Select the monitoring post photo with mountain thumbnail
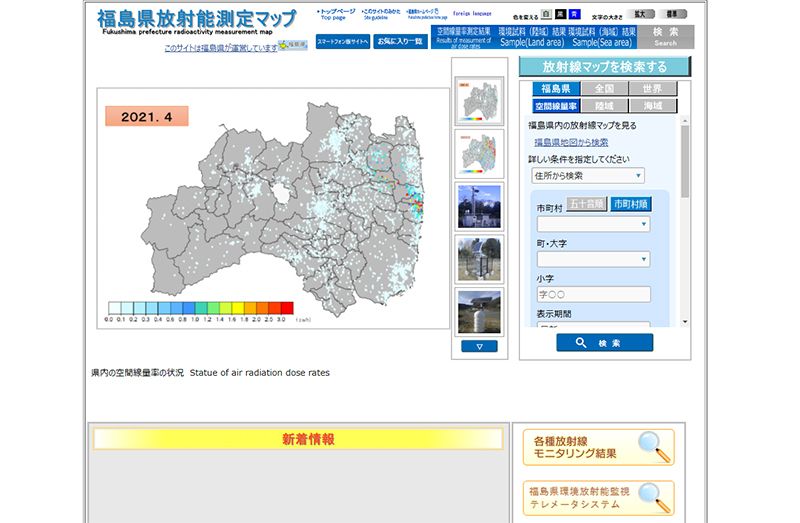Screen dimensions: 800x523 click(479, 207)
